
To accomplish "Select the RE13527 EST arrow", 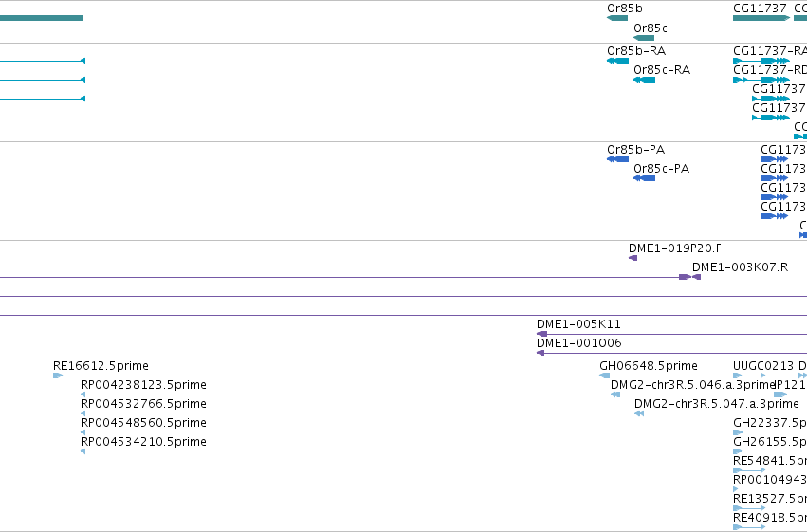I will (x=749, y=509).
